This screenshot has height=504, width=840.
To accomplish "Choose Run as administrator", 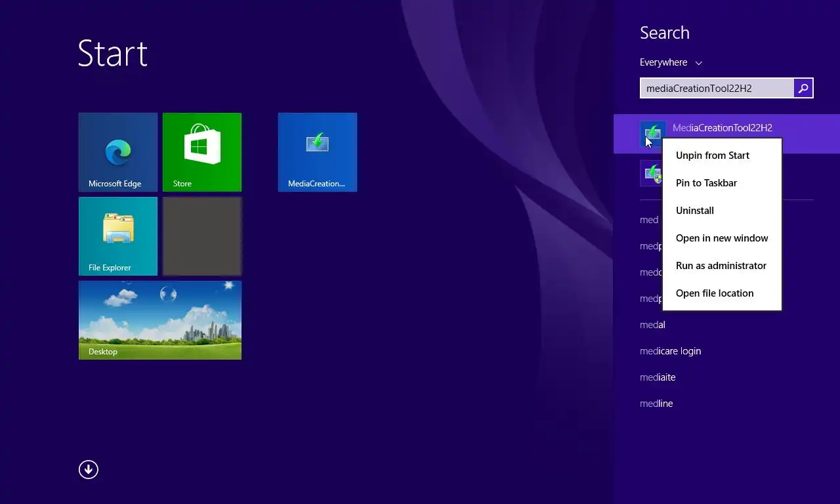I will click(722, 266).
